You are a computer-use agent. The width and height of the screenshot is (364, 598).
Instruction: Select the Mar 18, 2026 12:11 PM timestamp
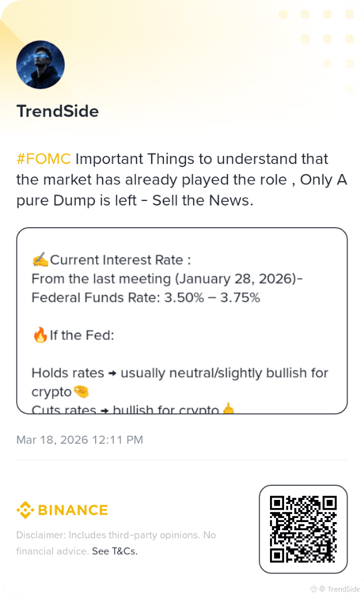pyautogui.click(x=79, y=440)
